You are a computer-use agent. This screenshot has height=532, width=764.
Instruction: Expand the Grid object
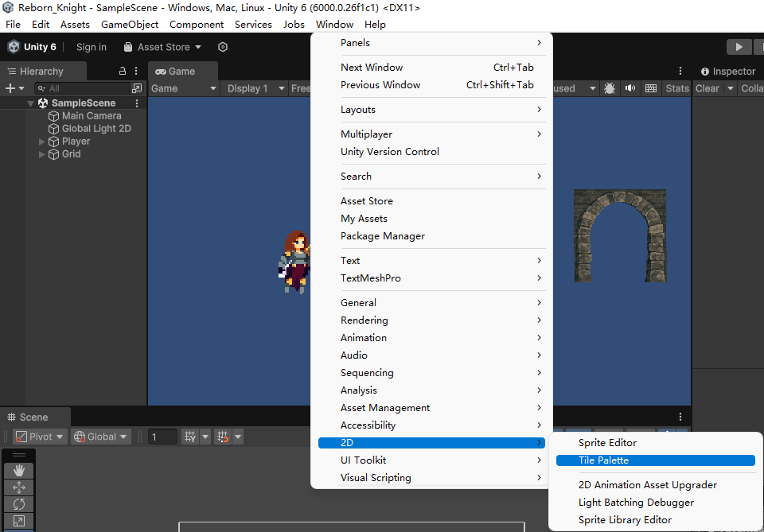coord(42,154)
